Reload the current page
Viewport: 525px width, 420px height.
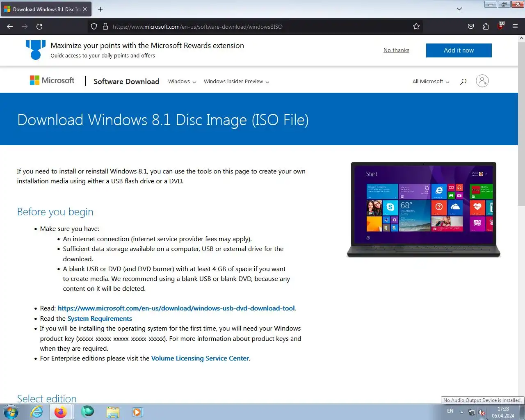(x=39, y=27)
